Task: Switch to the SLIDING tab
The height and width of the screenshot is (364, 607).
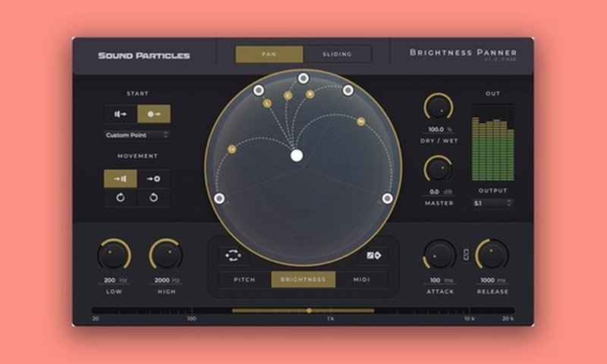Action: click(337, 55)
